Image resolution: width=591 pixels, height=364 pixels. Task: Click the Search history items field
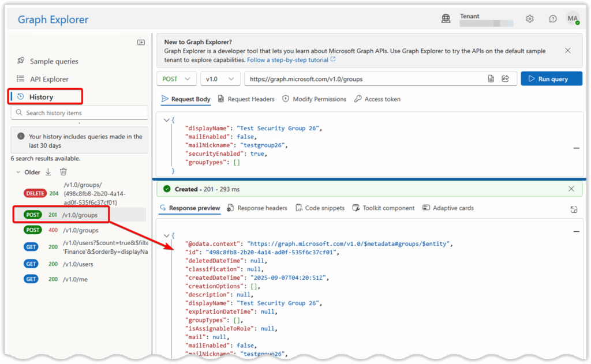(x=78, y=112)
